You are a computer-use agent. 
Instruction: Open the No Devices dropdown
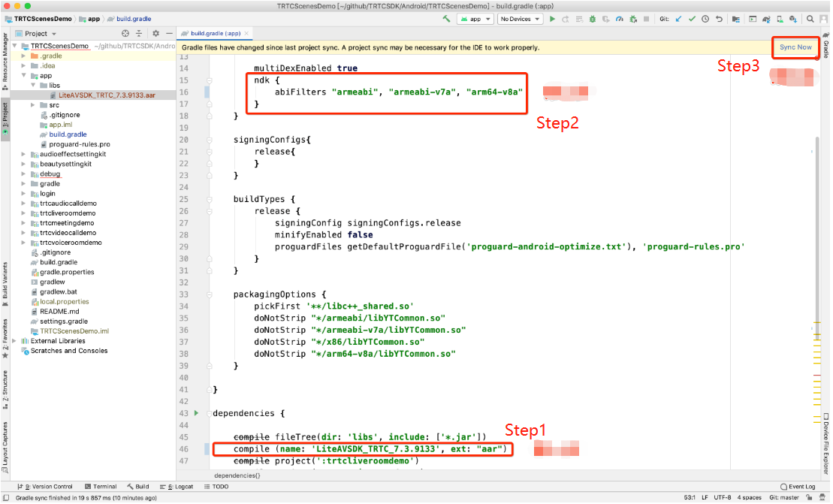coord(518,19)
